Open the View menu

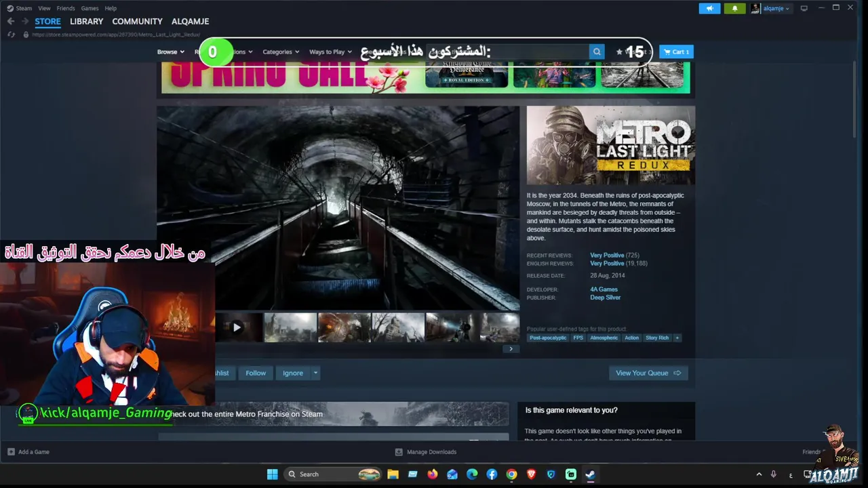click(x=44, y=8)
